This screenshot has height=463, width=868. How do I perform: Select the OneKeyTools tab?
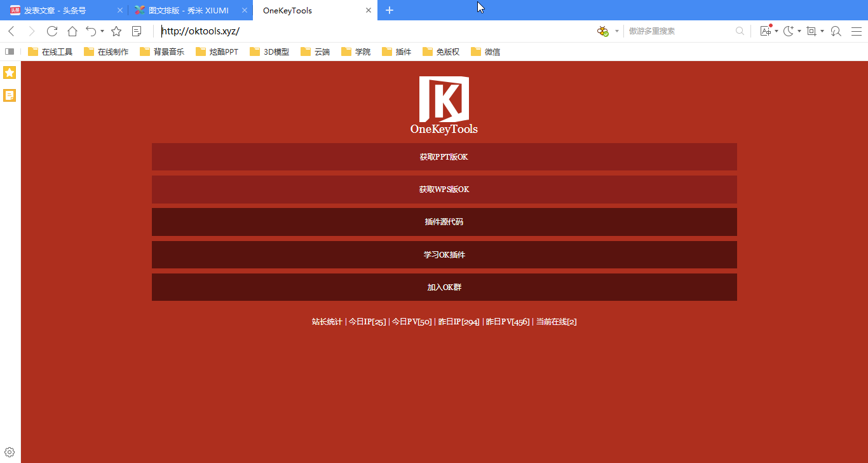tap(315, 10)
